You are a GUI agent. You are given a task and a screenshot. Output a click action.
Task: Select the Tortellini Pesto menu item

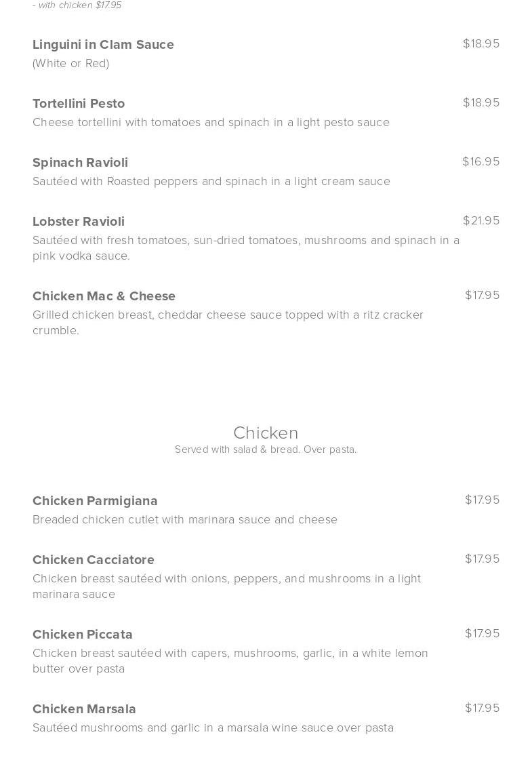tap(79, 104)
